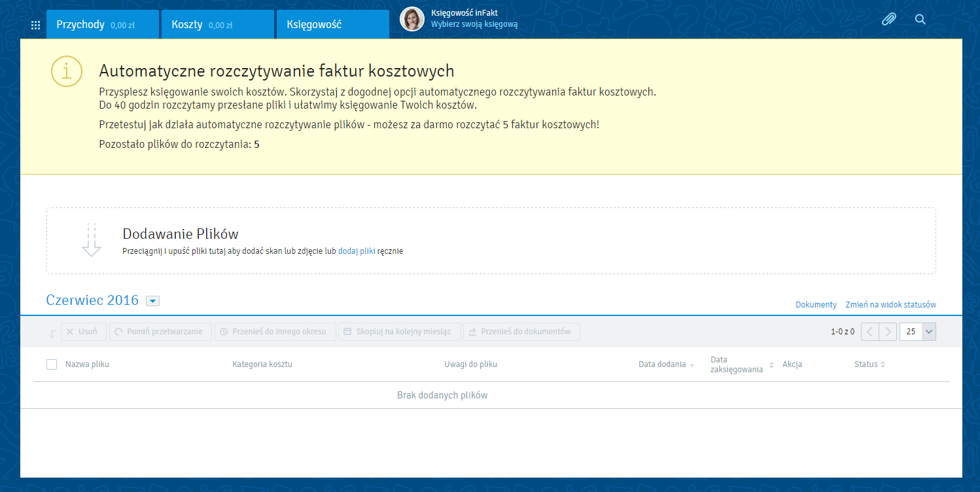Click 'Zmień na widok statusów' link

coord(890,305)
